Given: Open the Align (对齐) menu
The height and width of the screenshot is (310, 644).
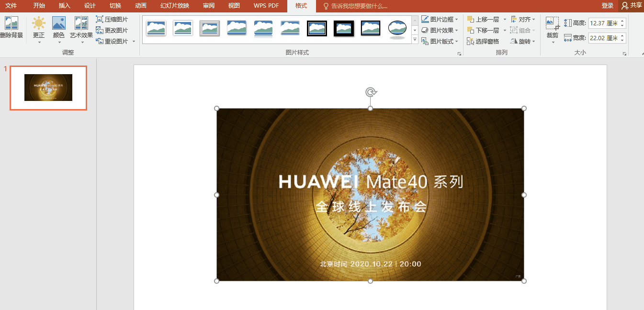Looking at the screenshot, I should click(523, 19).
